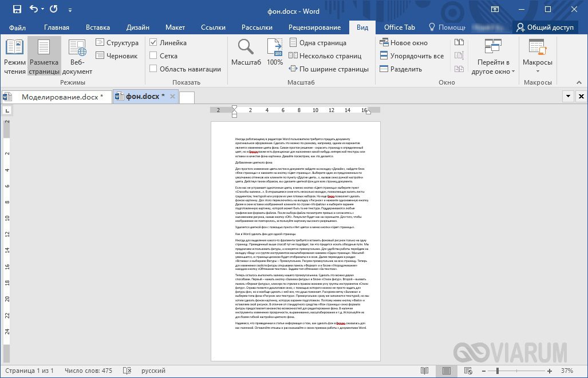Switch to the Вставка tab
Image resolution: width=588 pixels, height=378 pixels.
click(x=97, y=27)
